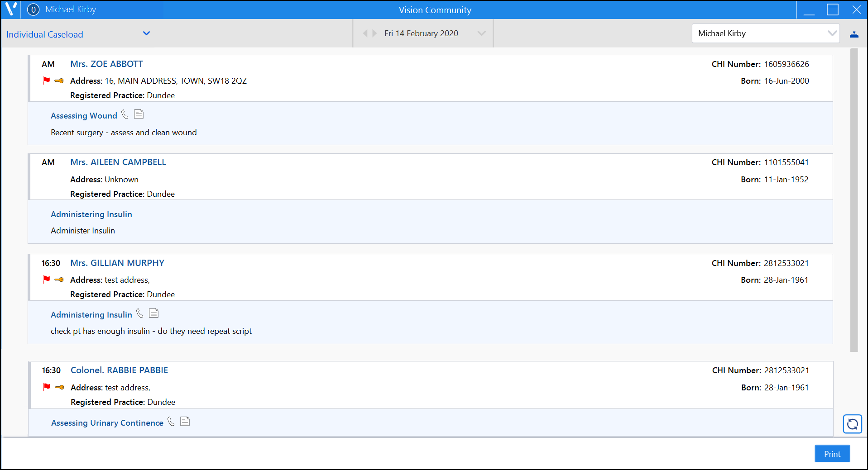The width and height of the screenshot is (868, 470).
Task: Click the key access icon for Zoe Abbott
Action: pyautogui.click(x=59, y=81)
